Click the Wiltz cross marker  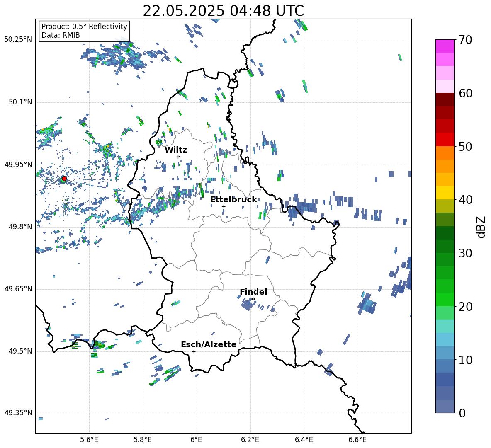click(x=178, y=157)
